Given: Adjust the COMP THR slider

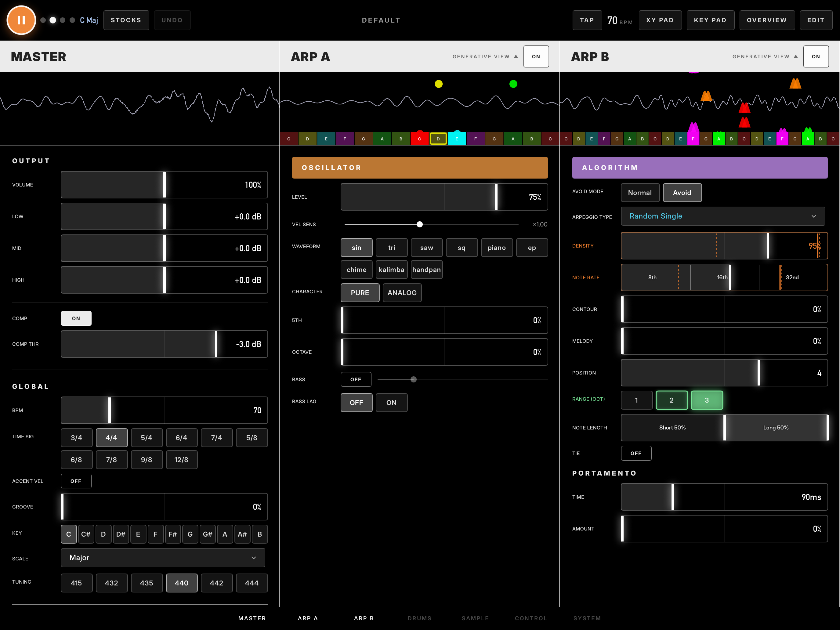Looking at the screenshot, I should [x=164, y=344].
